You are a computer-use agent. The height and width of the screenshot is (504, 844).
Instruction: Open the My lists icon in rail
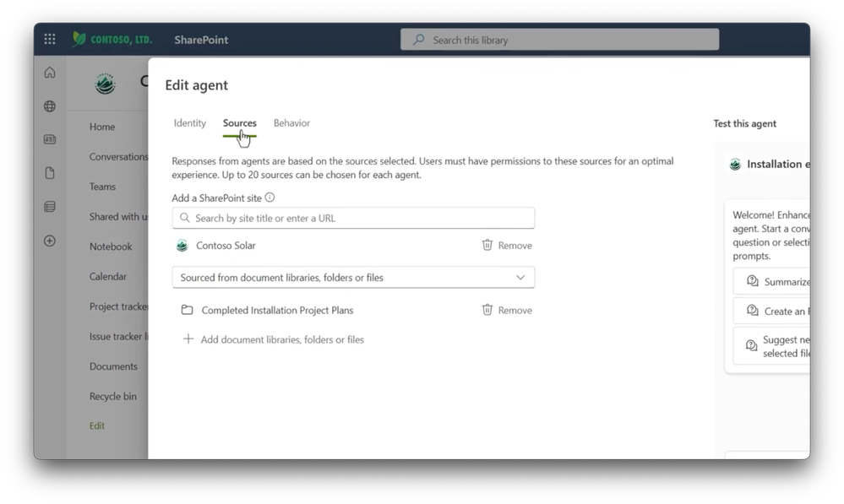pos(50,207)
